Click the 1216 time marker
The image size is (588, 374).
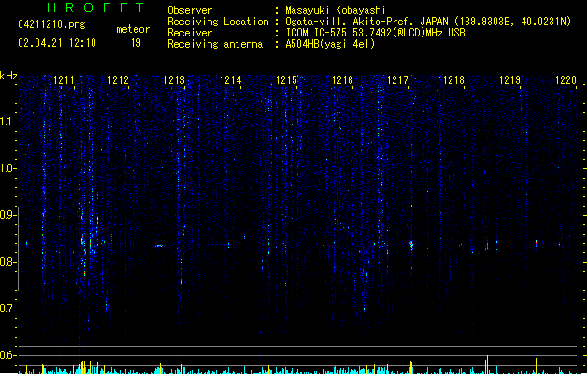click(342, 80)
